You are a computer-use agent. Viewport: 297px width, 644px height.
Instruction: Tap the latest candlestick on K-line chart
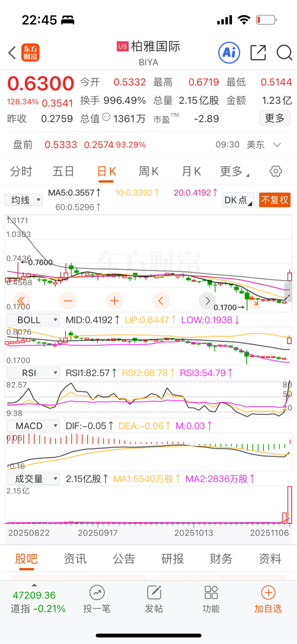[290, 276]
